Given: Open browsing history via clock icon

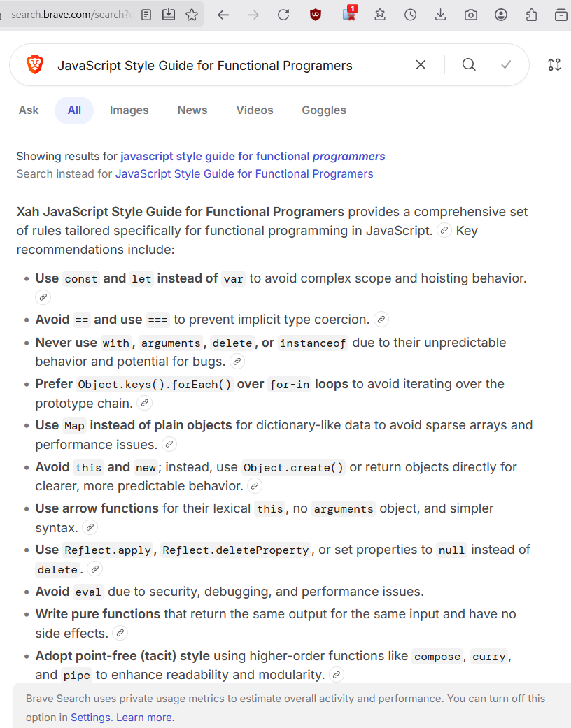Looking at the screenshot, I should click(x=410, y=14).
